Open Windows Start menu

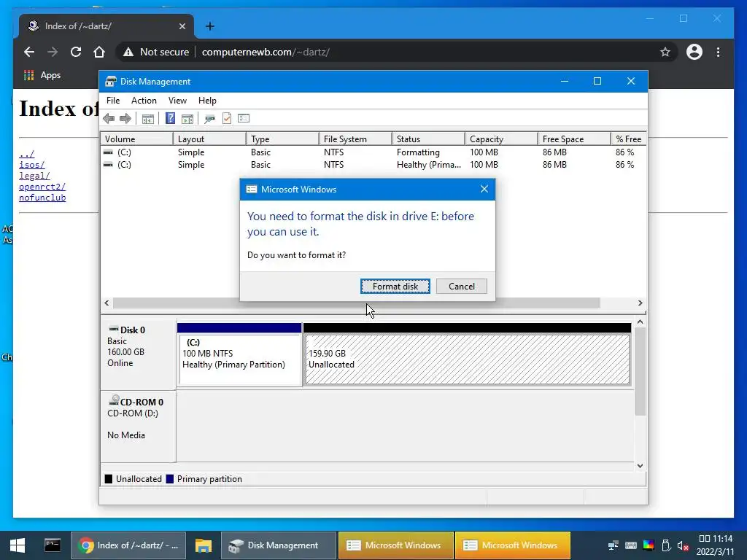click(18, 545)
